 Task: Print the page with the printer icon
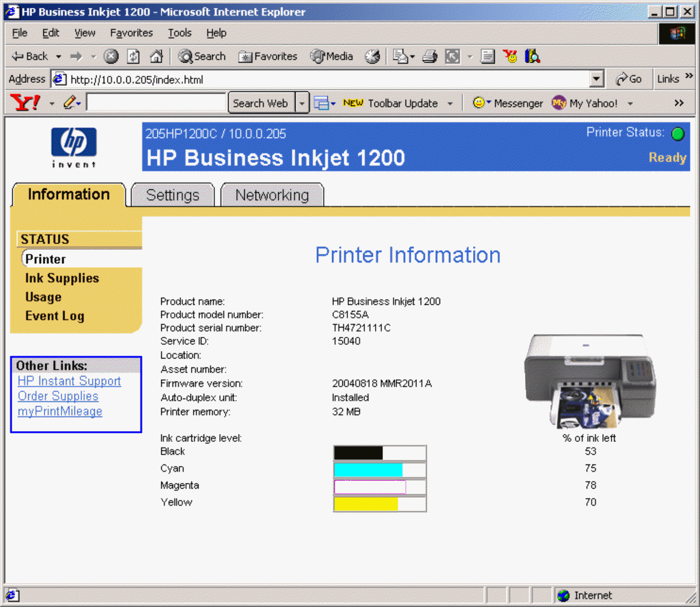430,56
